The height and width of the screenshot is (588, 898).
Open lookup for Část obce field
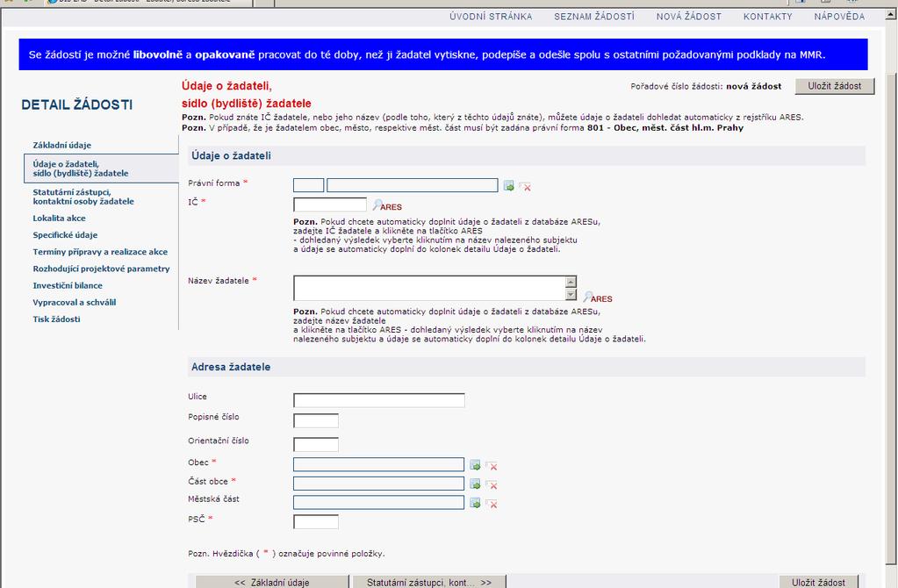coord(475,484)
